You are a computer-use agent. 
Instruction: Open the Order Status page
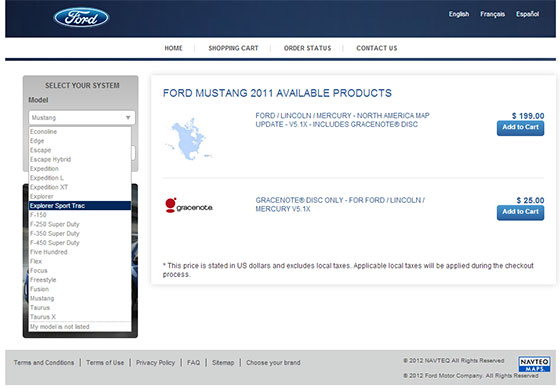click(308, 48)
